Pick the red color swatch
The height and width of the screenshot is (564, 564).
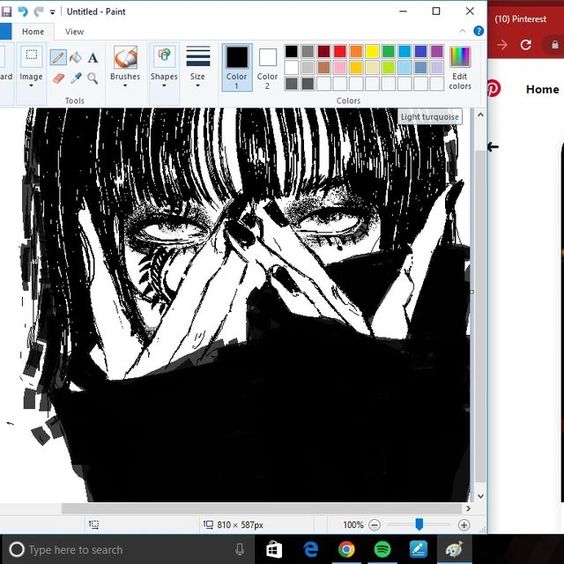click(340, 51)
